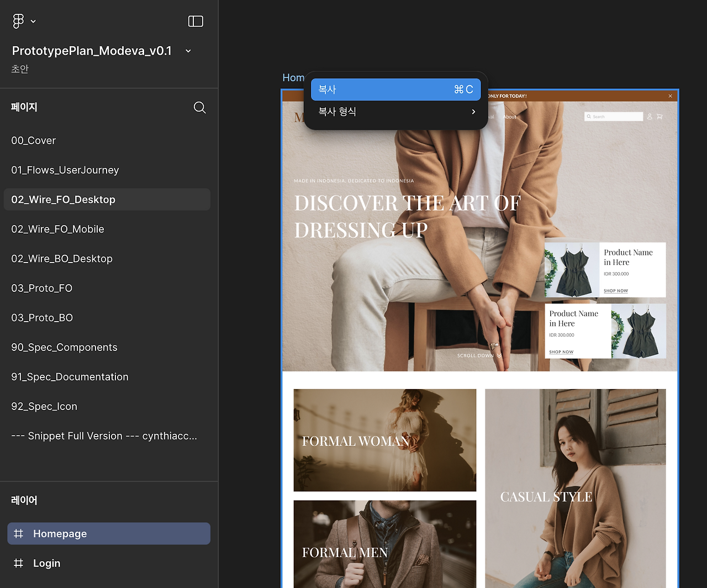This screenshot has width=707, height=588.
Task: Choose 복사 from the context menu
Action: tap(395, 90)
